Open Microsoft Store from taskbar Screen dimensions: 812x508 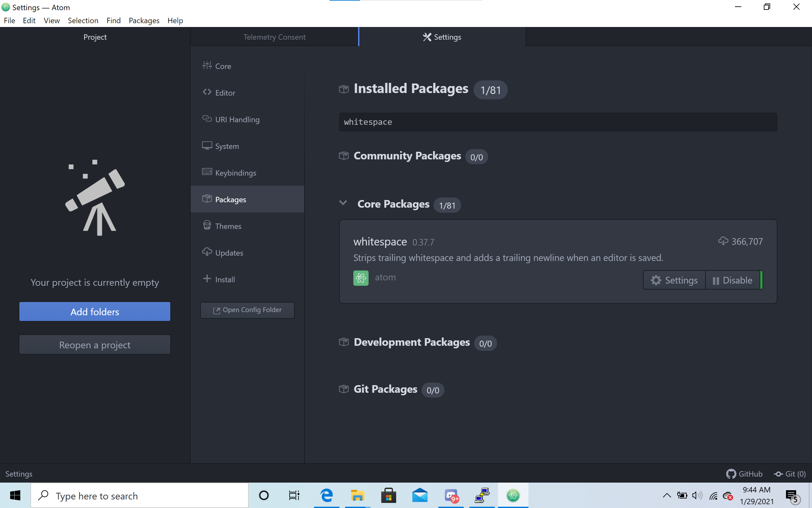point(389,496)
